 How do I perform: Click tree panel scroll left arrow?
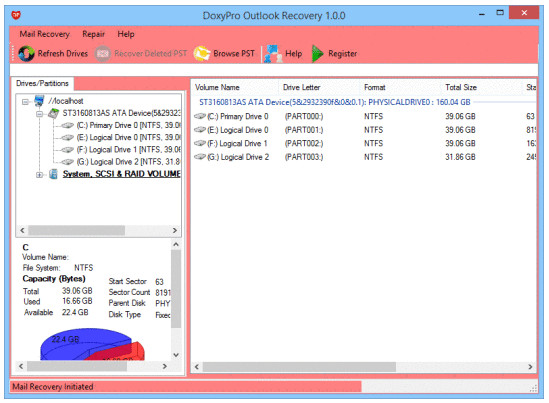click(22, 230)
